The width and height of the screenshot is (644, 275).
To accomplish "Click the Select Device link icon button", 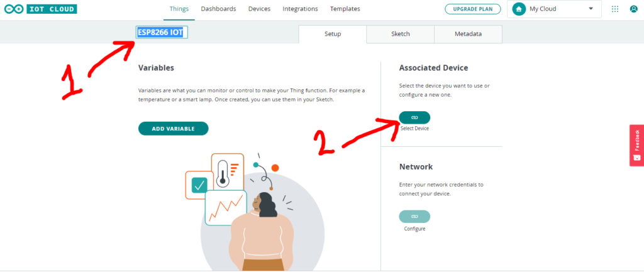I will click(414, 117).
